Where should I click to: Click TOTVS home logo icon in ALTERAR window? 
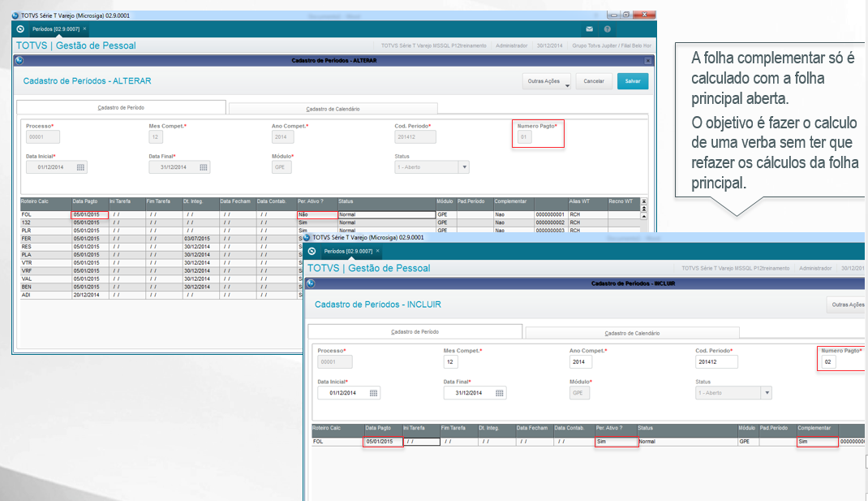coord(20,28)
